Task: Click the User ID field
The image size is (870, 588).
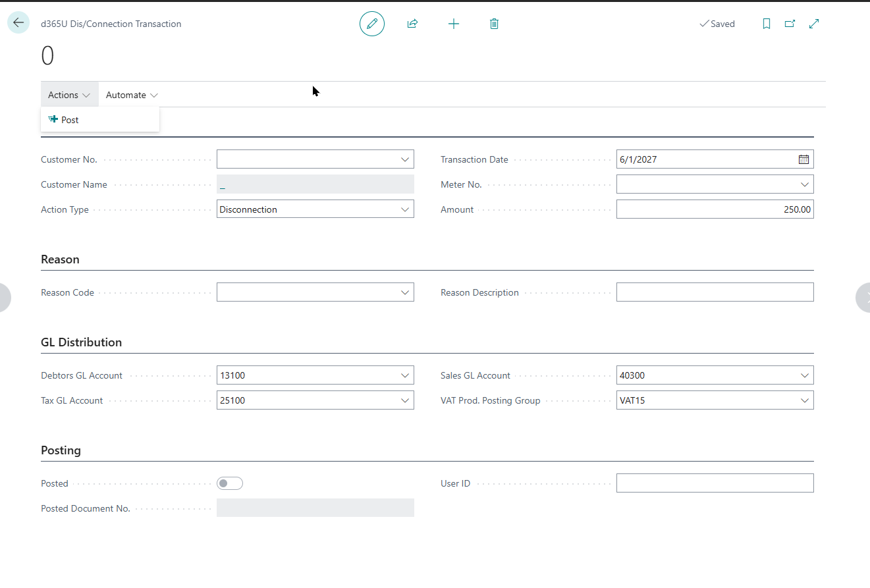Action: (x=715, y=483)
